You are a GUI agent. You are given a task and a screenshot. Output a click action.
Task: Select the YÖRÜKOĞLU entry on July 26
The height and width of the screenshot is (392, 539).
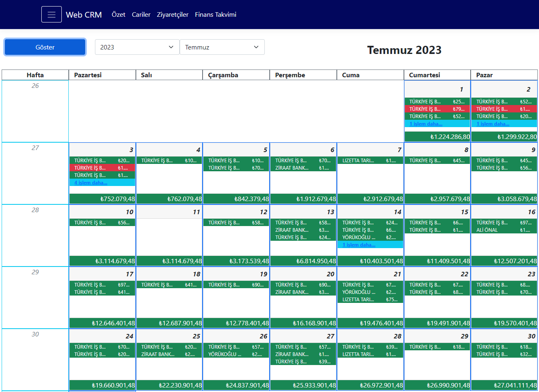click(236, 354)
